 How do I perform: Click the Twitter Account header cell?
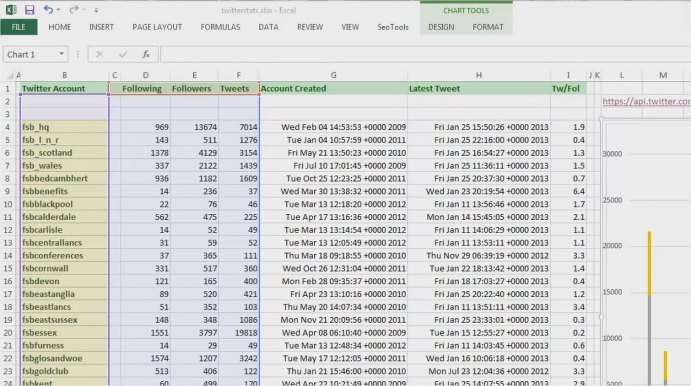pos(64,89)
